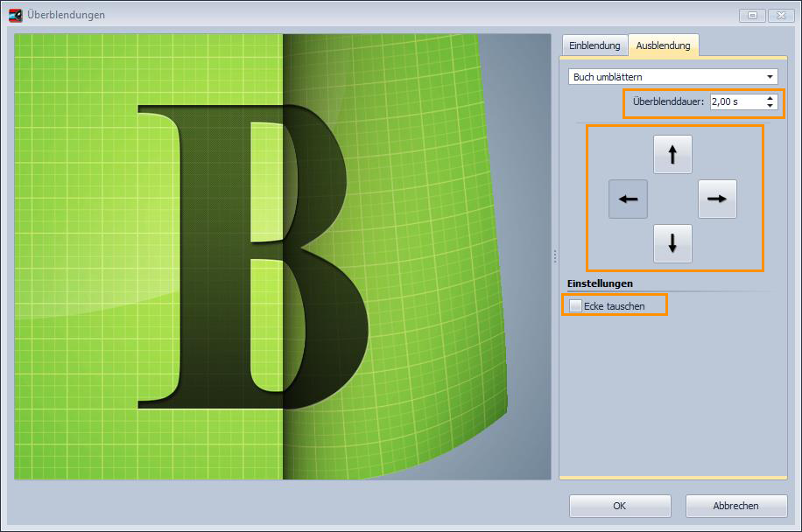Switch to the Einblendung tab
Viewport: 802px width, 532px height.
coord(594,45)
